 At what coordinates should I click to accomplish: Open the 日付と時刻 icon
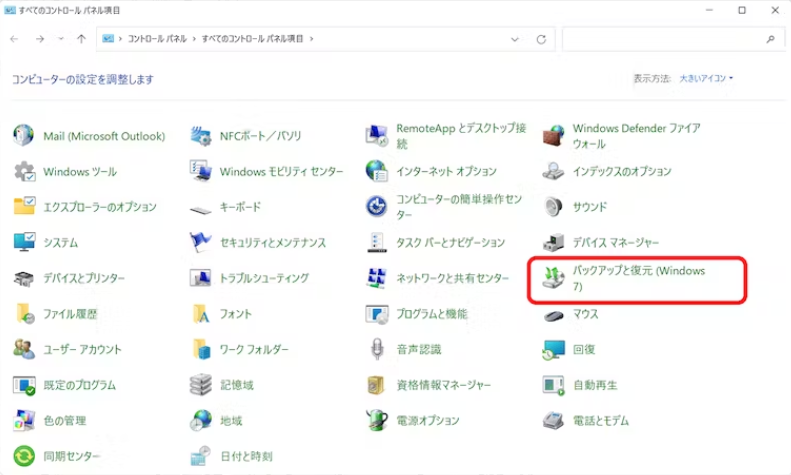click(x=200, y=456)
